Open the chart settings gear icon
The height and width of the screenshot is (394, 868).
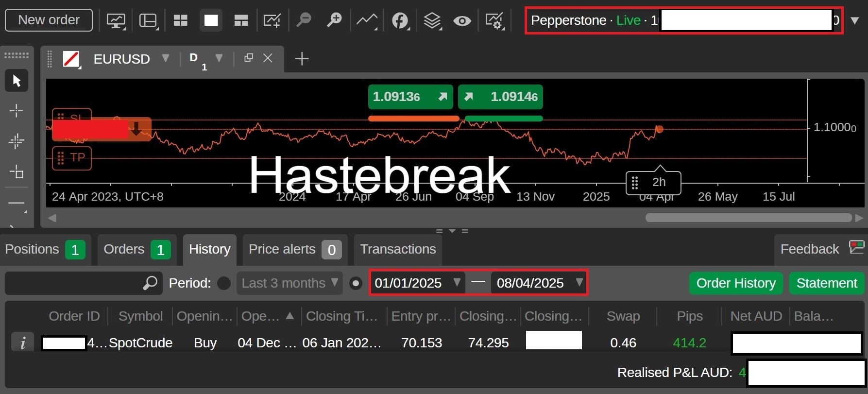tap(494, 20)
